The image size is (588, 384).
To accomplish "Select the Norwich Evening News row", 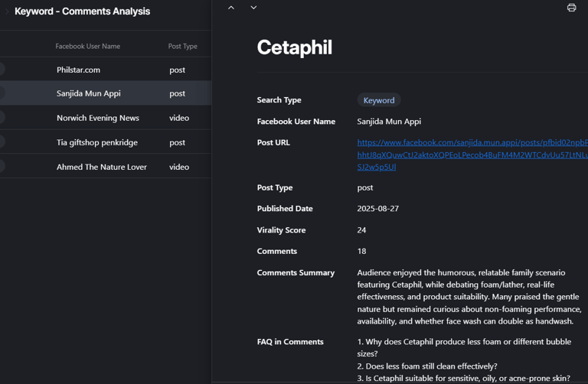I will click(98, 118).
